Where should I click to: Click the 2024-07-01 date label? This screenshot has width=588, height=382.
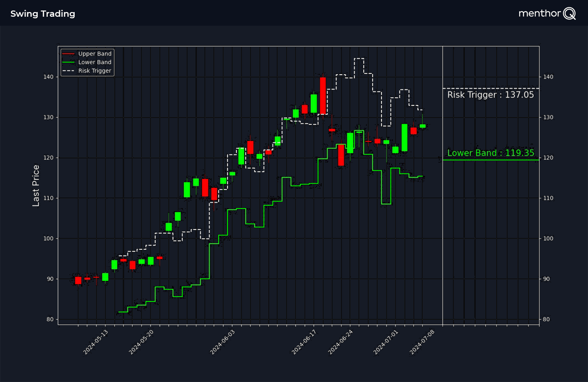click(x=386, y=342)
